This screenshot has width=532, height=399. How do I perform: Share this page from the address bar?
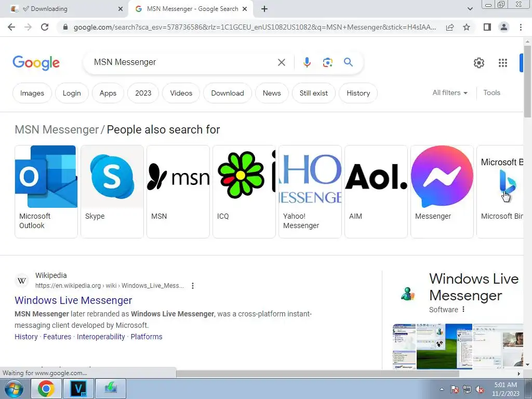pyautogui.click(x=450, y=27)
